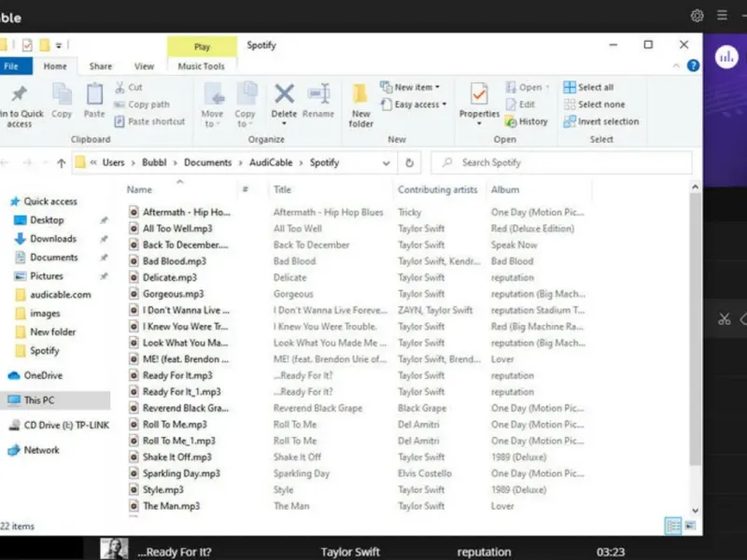Open AudiCable settings gear icon
747x560 pixels.
pos(697,16)
